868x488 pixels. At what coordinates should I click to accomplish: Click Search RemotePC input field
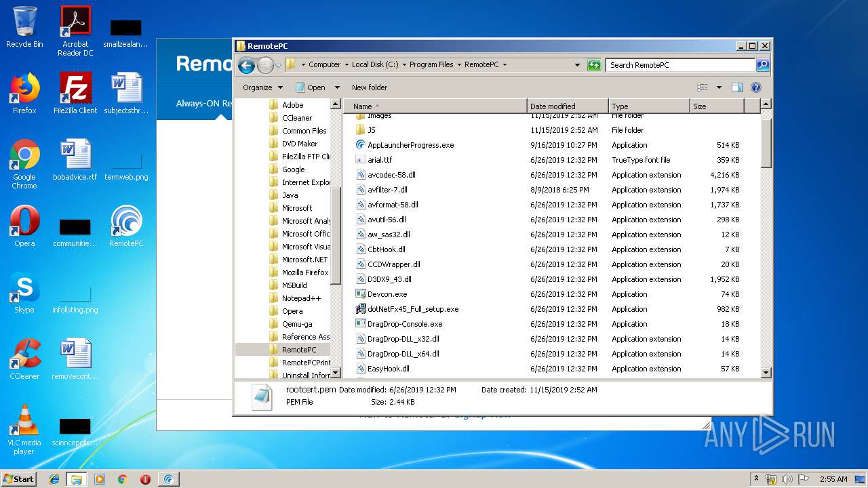[680, 65]
